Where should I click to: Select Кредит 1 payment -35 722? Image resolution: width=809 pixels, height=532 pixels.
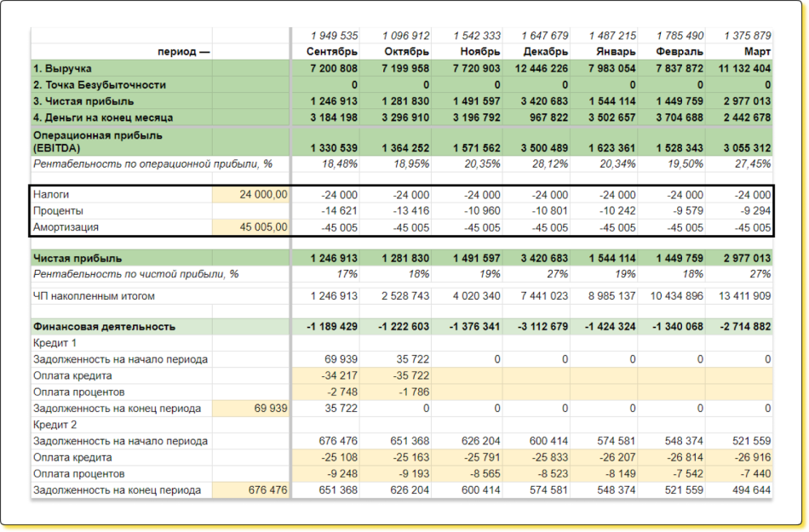click(x=410, y=375)
